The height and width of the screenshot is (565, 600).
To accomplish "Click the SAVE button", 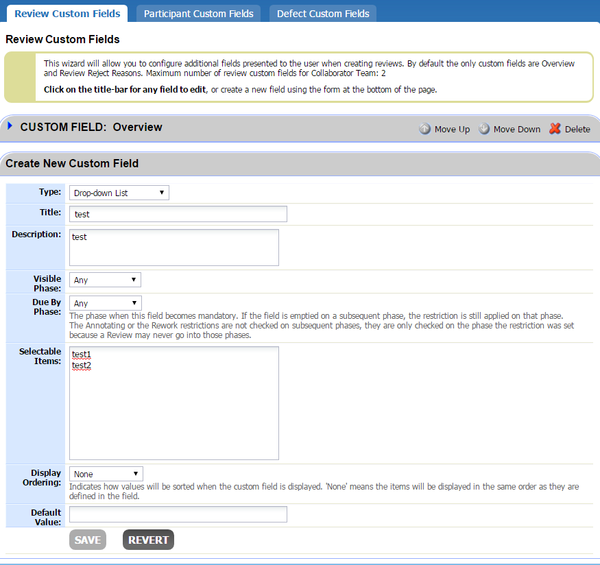I will [88, 540].
